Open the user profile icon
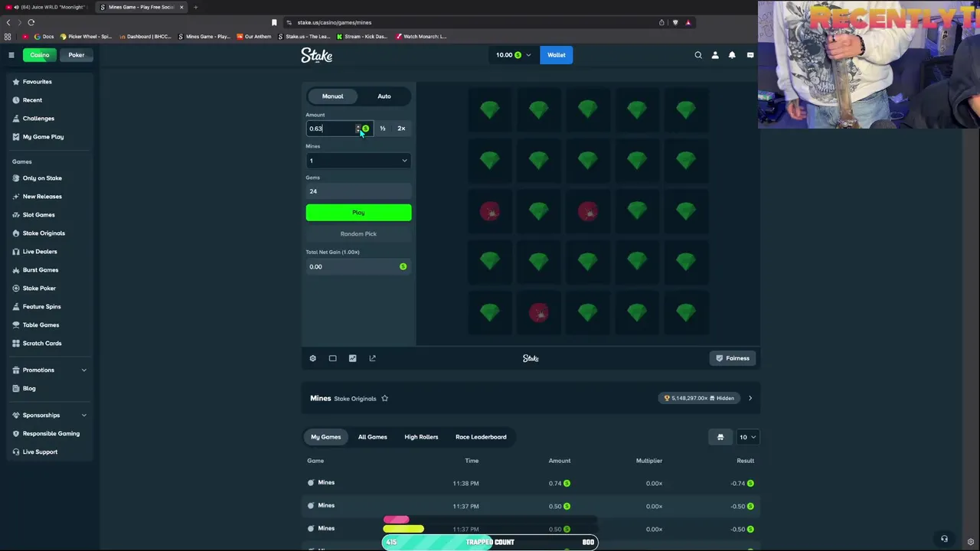Viewport: 980px width, 551px height. tap(715, 55)
